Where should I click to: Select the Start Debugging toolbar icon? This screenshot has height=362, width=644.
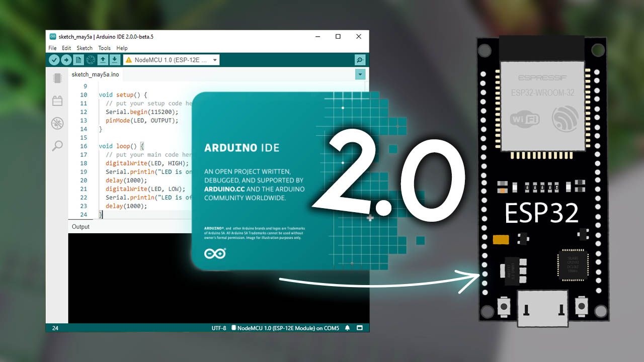coord(90,59)
